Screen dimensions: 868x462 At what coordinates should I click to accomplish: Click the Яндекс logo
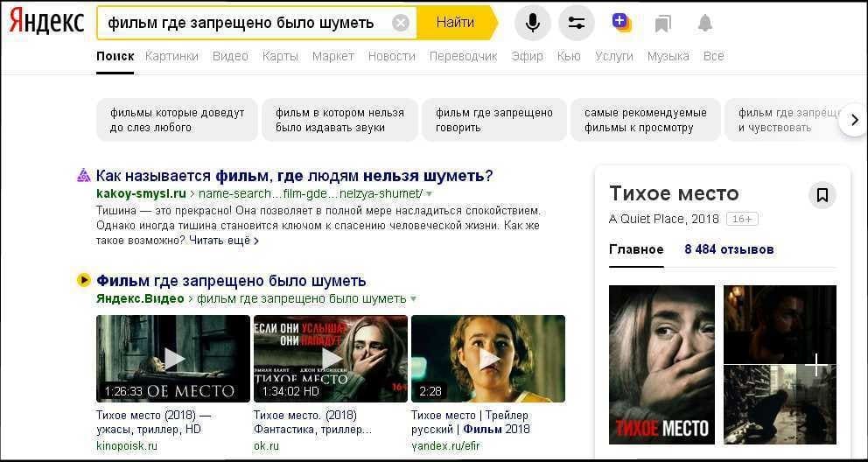[47, 23]
